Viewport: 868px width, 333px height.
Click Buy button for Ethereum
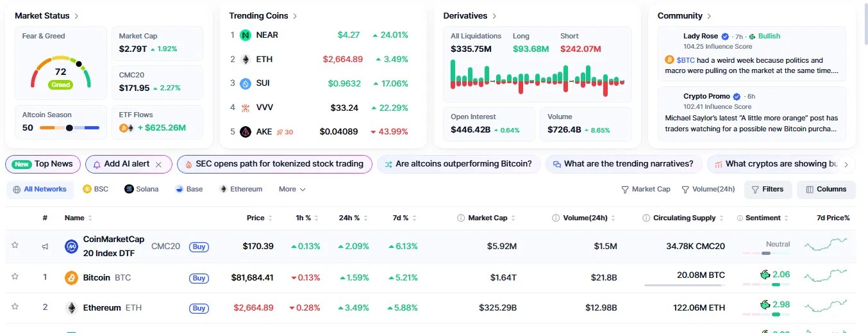(199, 308)
